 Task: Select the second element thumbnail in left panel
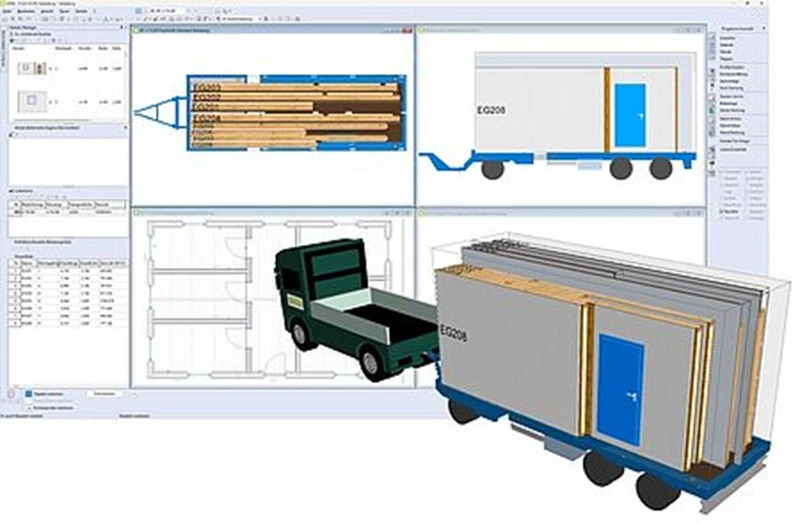pos(29,101)
